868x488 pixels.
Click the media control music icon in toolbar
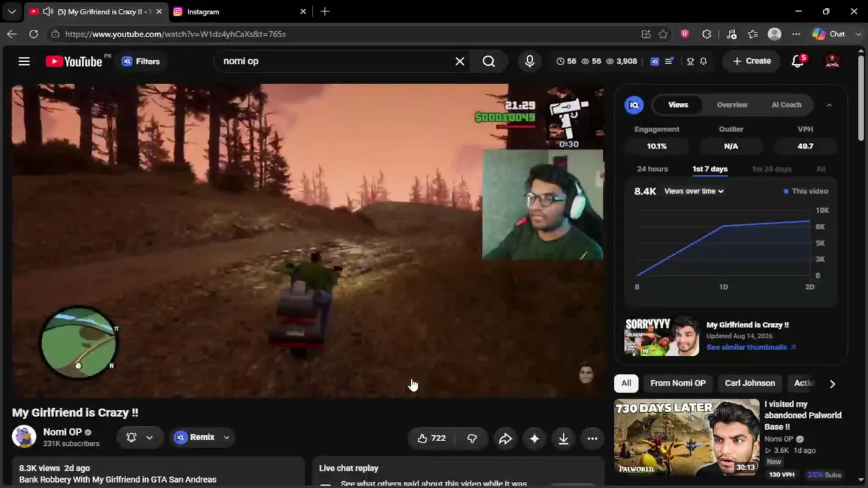click(x=731, y=34)
